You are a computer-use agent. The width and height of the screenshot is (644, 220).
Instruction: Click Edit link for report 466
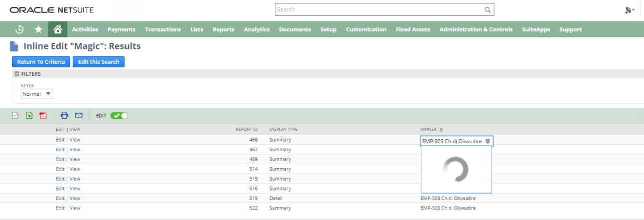click(x=60, y=140)
